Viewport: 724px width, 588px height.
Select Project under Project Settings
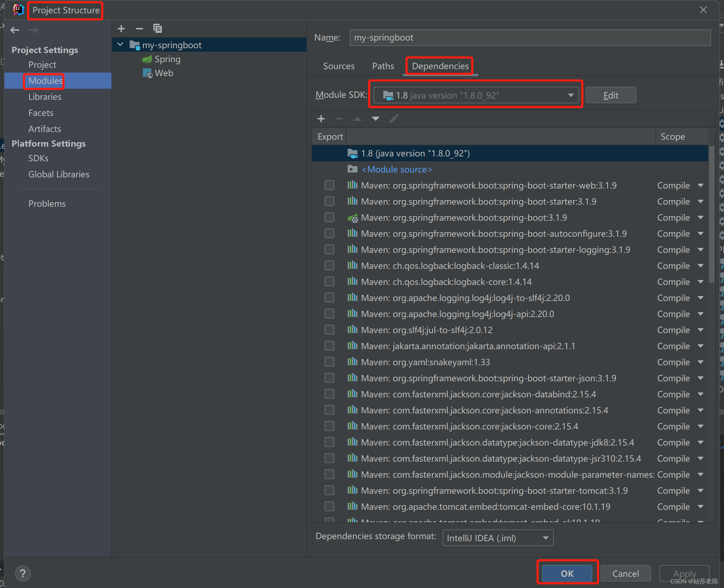(x=42, y=65)
